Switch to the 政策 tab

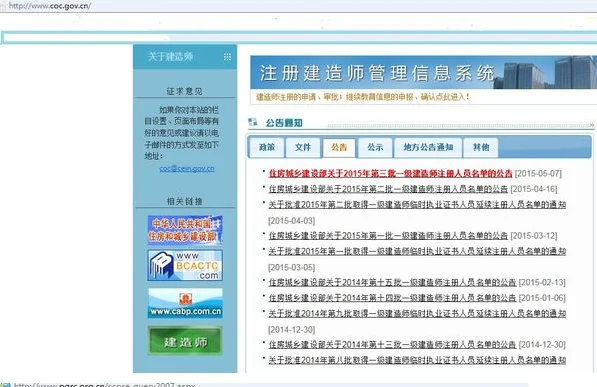coord(267,147)
